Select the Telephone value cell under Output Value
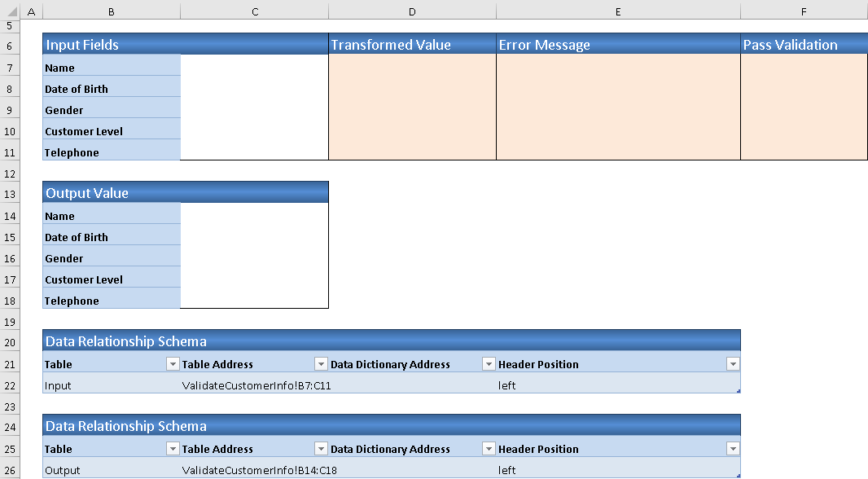This screenshot has width=868, height=479. point(254,301)
